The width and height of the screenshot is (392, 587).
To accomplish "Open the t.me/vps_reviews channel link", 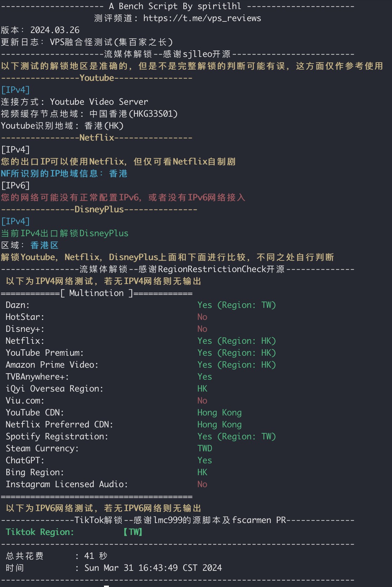I will point(202,18).
